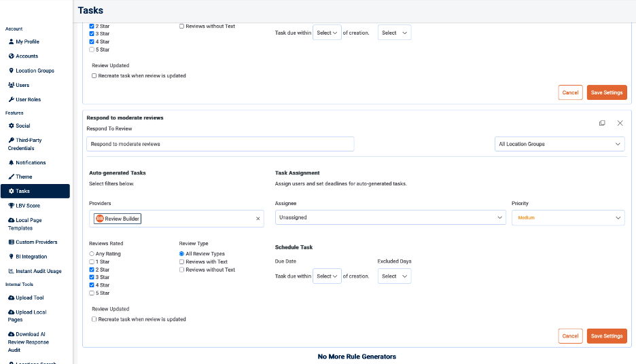Click the LBV Score trophy icon
The width and height of the screenshot is (636, 364).
(11, 205)
